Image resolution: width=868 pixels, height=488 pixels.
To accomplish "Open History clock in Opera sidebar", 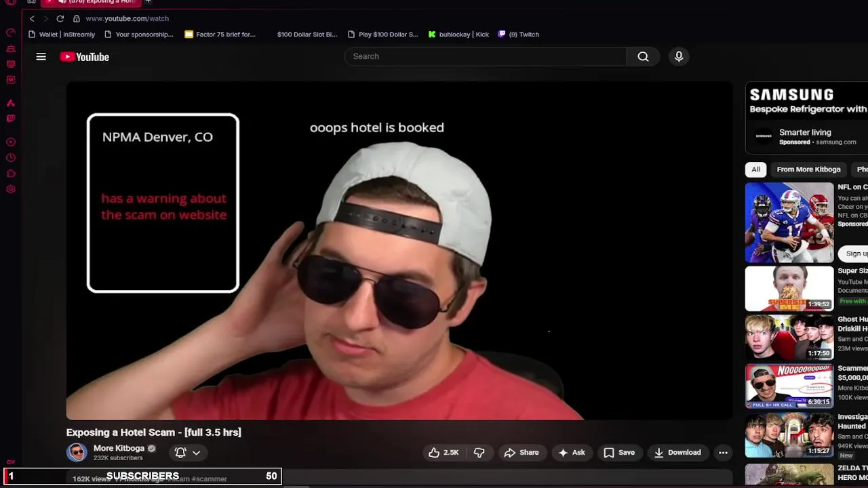I will 11,158.
